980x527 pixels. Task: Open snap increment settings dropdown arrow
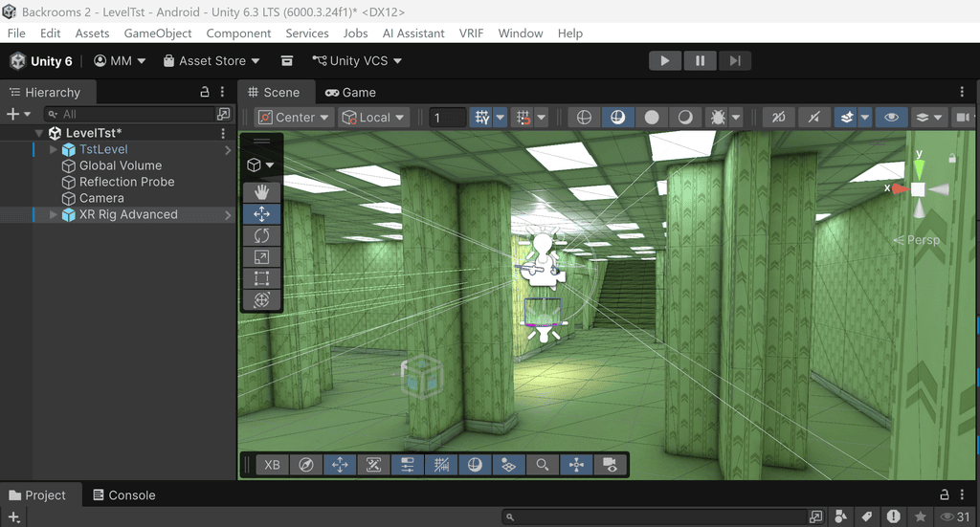point(542,118)
